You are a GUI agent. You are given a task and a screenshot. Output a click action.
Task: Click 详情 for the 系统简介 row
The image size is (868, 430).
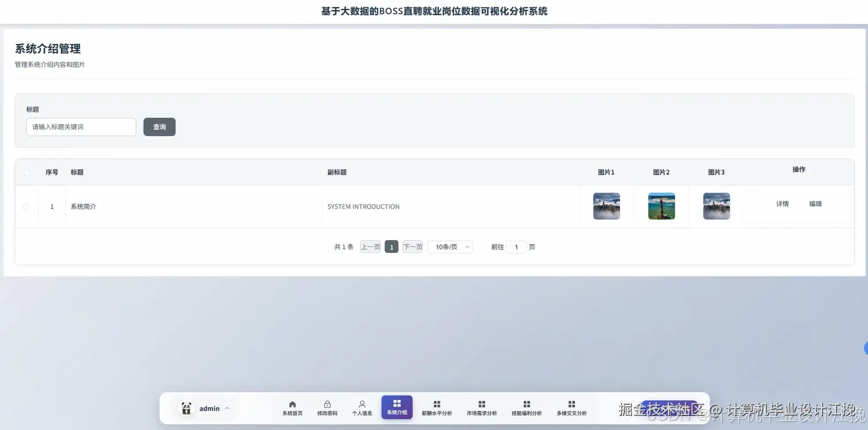[x=783, y=204]
